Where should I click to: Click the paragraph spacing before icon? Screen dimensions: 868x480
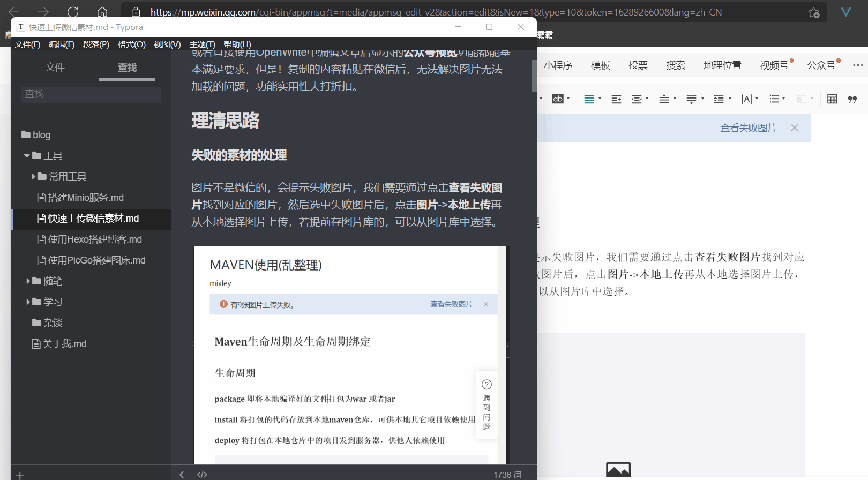coord(664,99)
